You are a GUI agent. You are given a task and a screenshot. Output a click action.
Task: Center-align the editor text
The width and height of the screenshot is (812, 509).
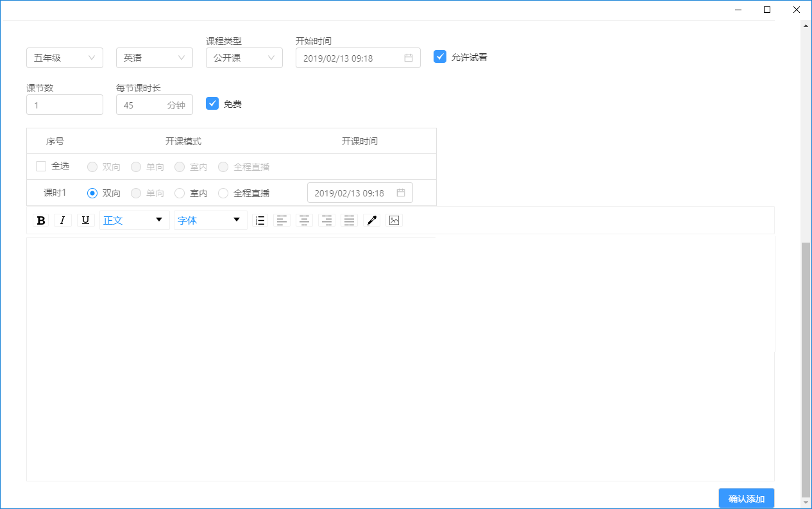pos(304,220)
